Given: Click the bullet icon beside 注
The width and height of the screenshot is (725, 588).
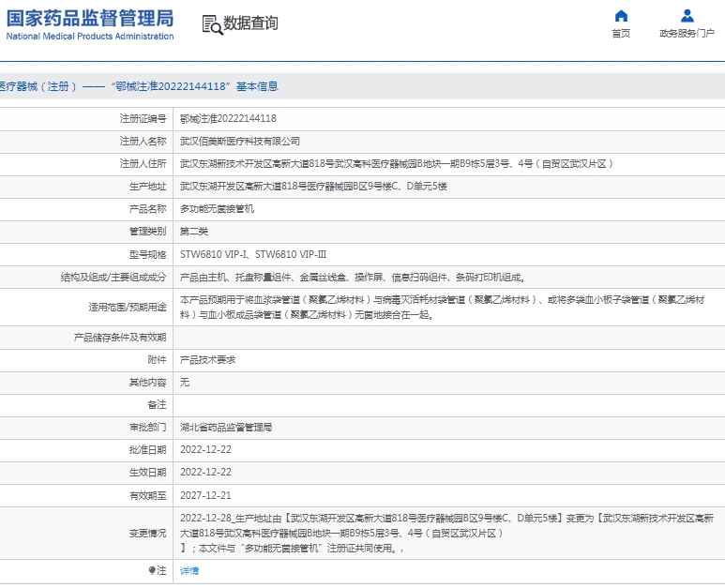Looking at the screenshot, I should coord(152,570).
